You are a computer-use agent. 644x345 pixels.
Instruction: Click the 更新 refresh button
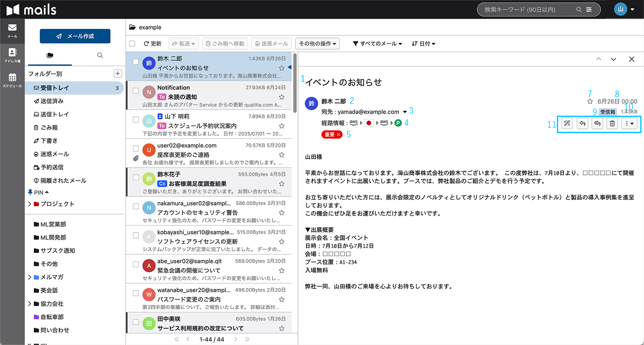tap(152, 44)
